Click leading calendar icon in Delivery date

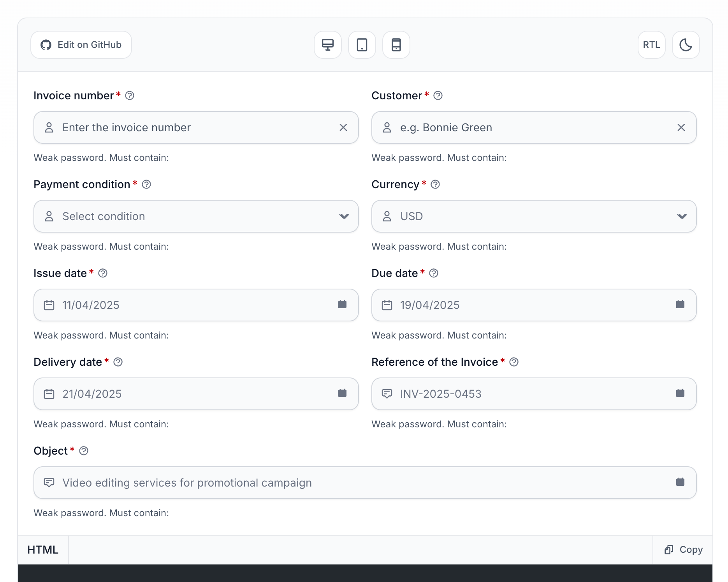pos(49,394)
